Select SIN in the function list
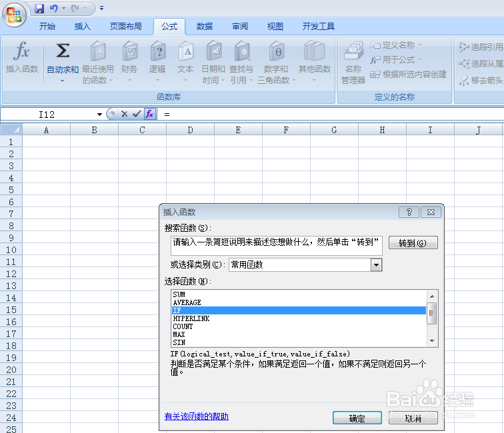This screenshot has width=504, height=433. pos(299,342)
